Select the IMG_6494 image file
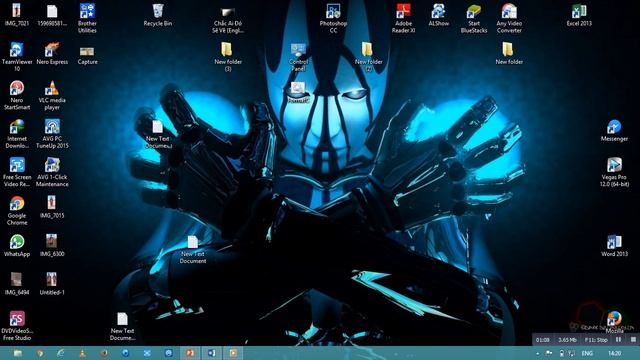Viewport: 640px width, 360px height. (17, 283)
